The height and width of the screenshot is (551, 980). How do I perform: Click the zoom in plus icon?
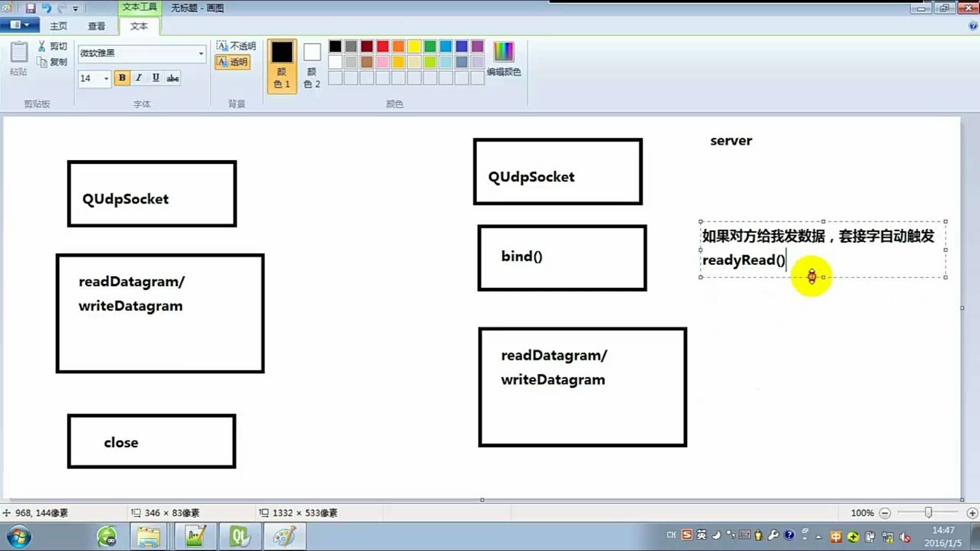pos(972,513)
